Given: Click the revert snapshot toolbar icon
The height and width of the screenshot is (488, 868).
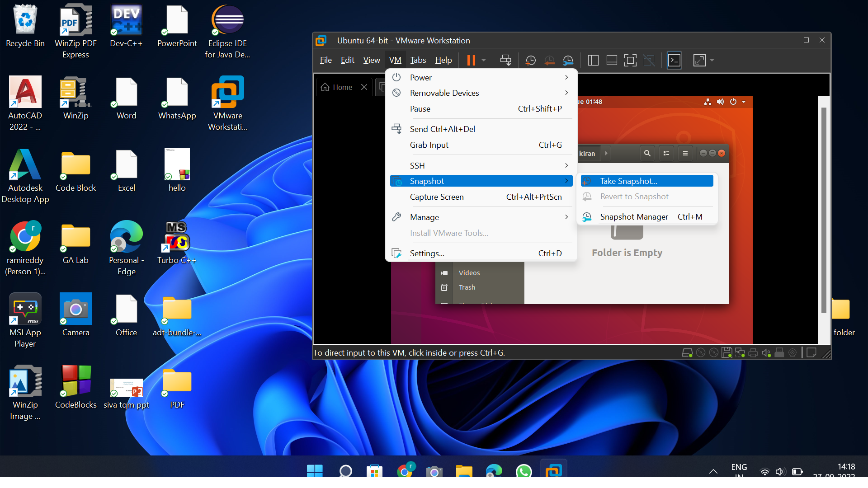Looking at the screenshot, I should [549, 60].
